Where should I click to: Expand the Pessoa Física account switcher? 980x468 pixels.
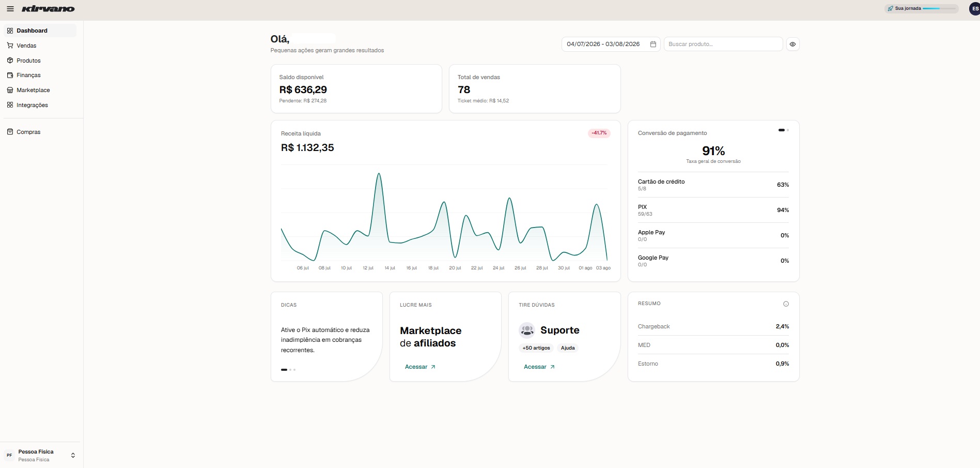click(x=40, y=455)
